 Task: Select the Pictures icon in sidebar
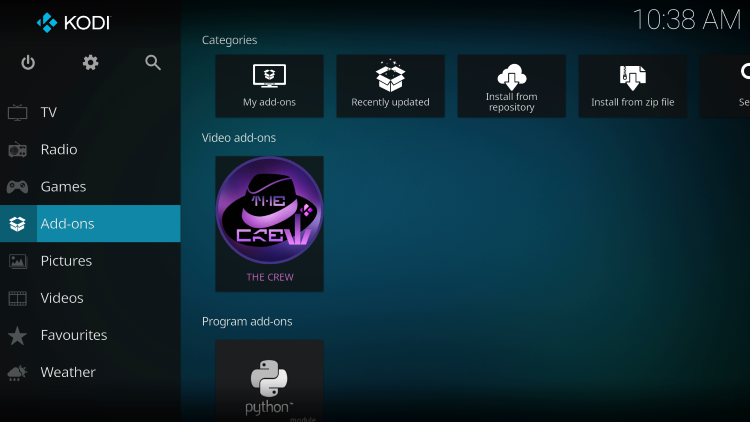(18, 261)
